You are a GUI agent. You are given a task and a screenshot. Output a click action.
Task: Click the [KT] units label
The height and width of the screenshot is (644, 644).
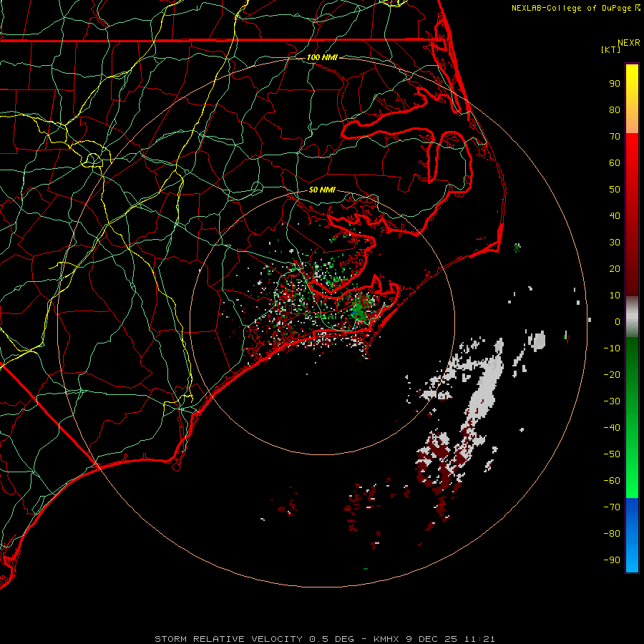pos(610,49)
